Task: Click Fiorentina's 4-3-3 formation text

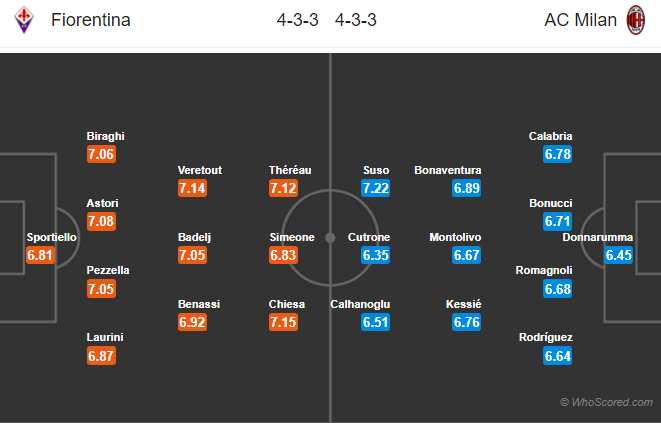Action: pyautogui.click(x=297, y=20)
